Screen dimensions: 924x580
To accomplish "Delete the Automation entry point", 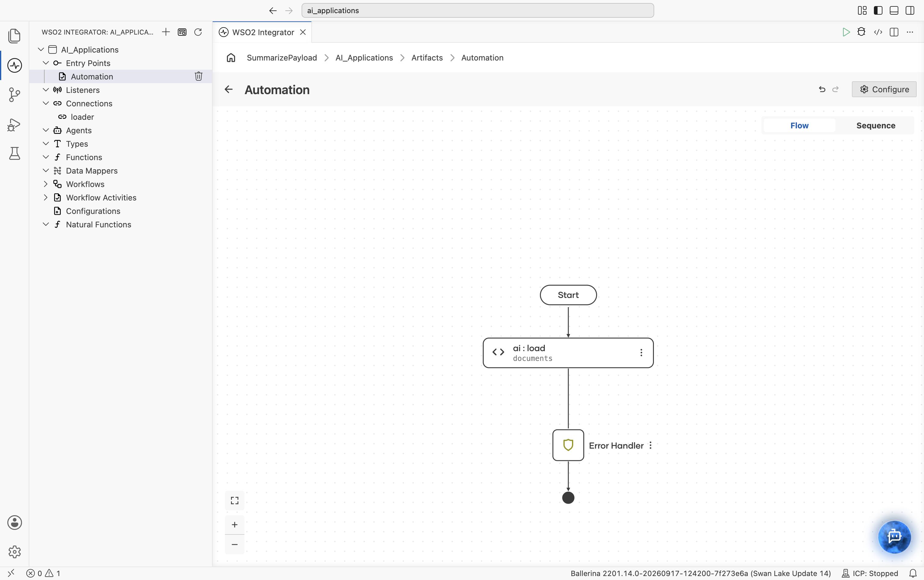I will click(198, 76).
